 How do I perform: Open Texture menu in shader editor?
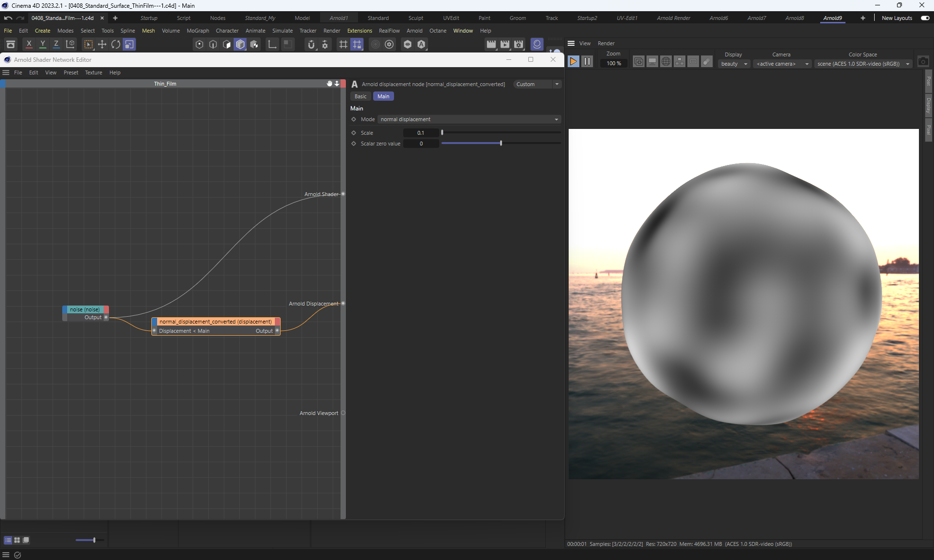tap(93, 72)
